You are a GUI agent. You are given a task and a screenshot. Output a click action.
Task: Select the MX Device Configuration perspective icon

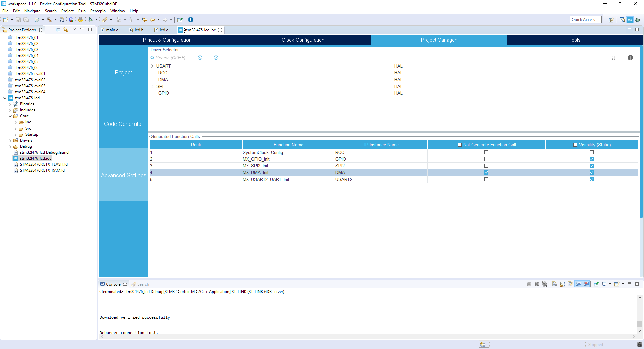tap(630, 20)
